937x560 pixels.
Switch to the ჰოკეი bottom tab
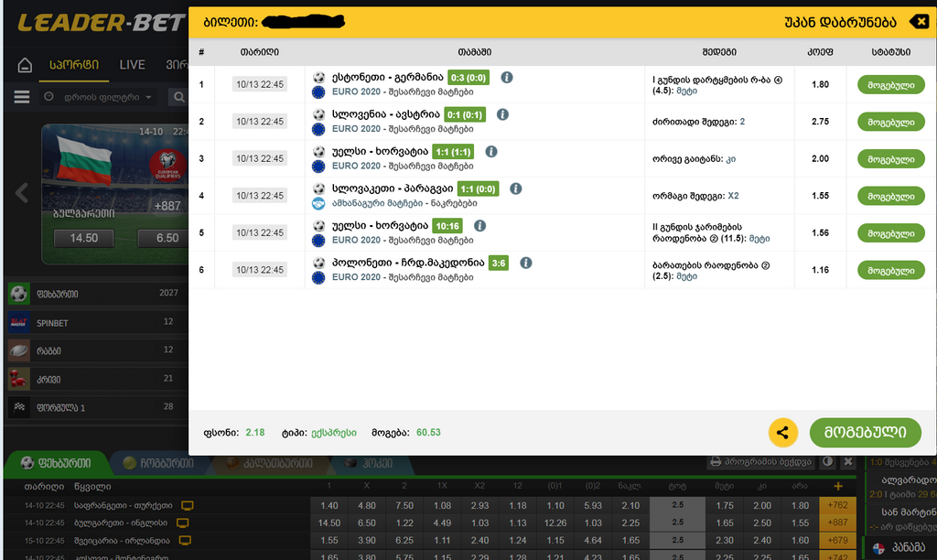[x=369, y=463]
